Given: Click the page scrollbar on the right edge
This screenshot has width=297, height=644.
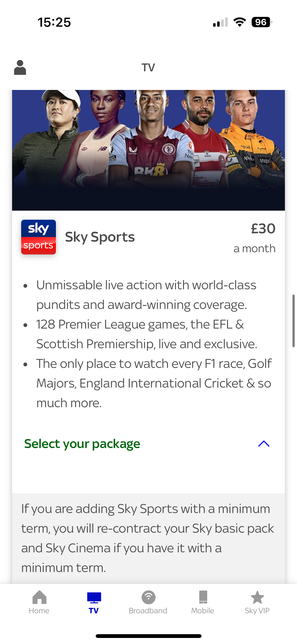Looking at the screenshot, I should [293, 320].
